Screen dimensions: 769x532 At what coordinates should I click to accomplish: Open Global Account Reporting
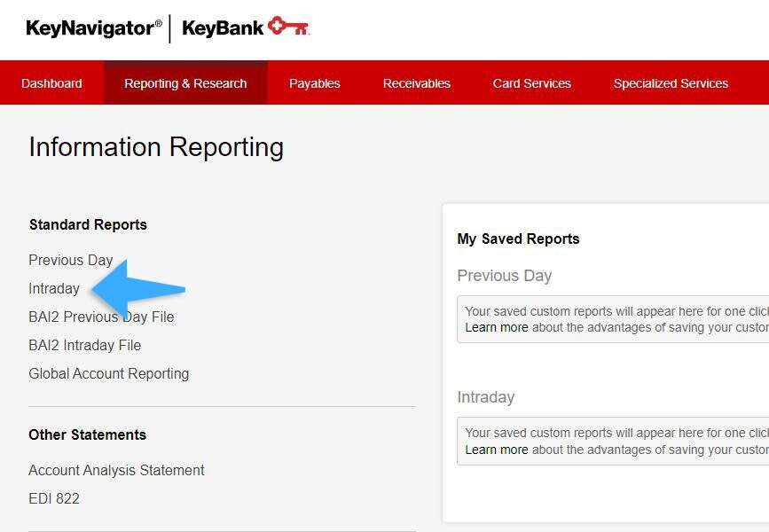click(108, 373)
